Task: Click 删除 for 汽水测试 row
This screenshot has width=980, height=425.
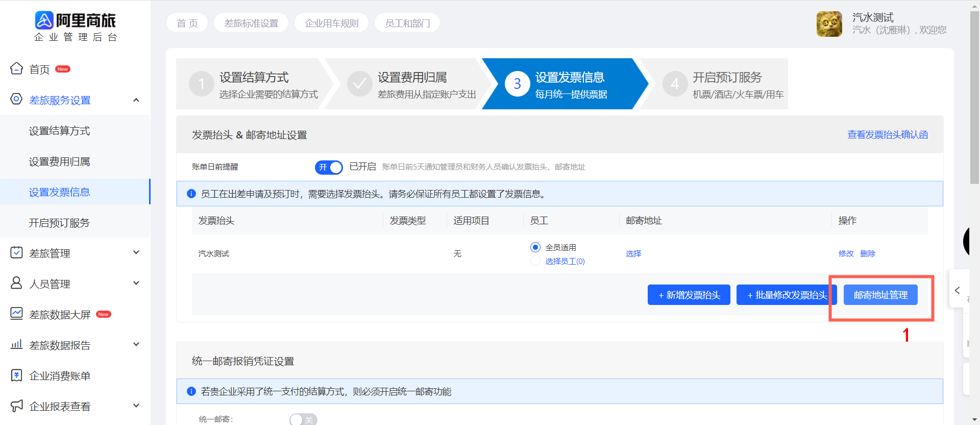Action: pyautogui.click(x=868, y=253)
